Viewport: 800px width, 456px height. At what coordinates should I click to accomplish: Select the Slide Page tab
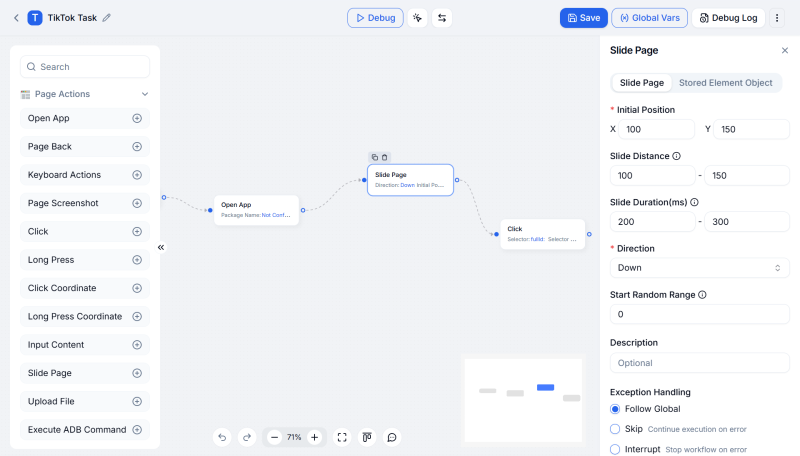(641, 83)
